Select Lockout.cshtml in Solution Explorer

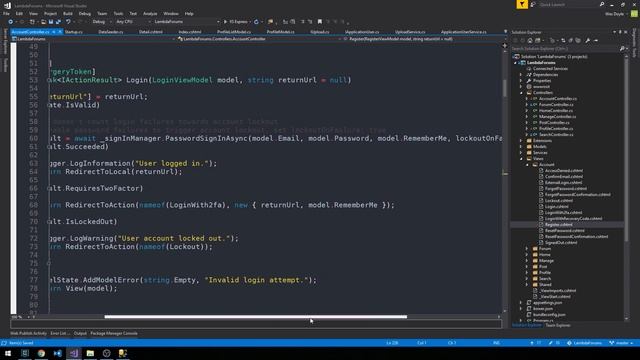[558, 200]
